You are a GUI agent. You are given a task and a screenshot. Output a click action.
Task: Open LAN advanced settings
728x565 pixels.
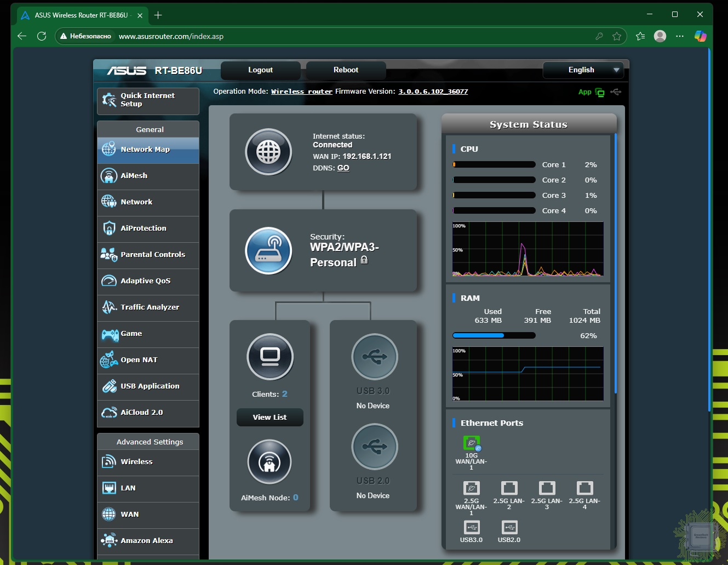pos(148,488)
